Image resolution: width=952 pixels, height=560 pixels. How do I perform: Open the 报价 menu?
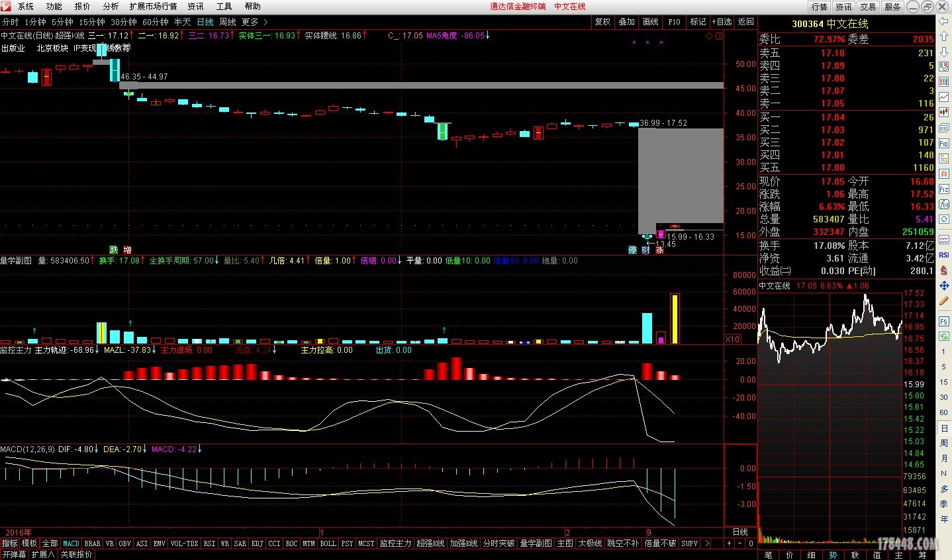[83, 7]
